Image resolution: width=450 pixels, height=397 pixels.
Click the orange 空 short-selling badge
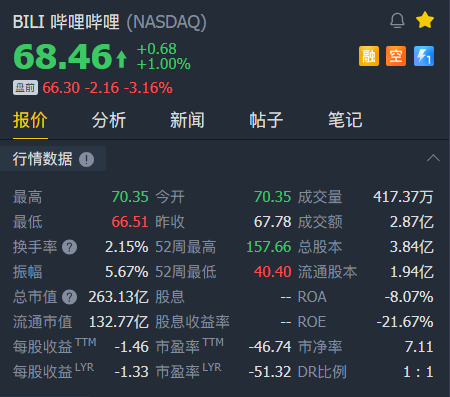pyautogui.click(x=396, y=56)
